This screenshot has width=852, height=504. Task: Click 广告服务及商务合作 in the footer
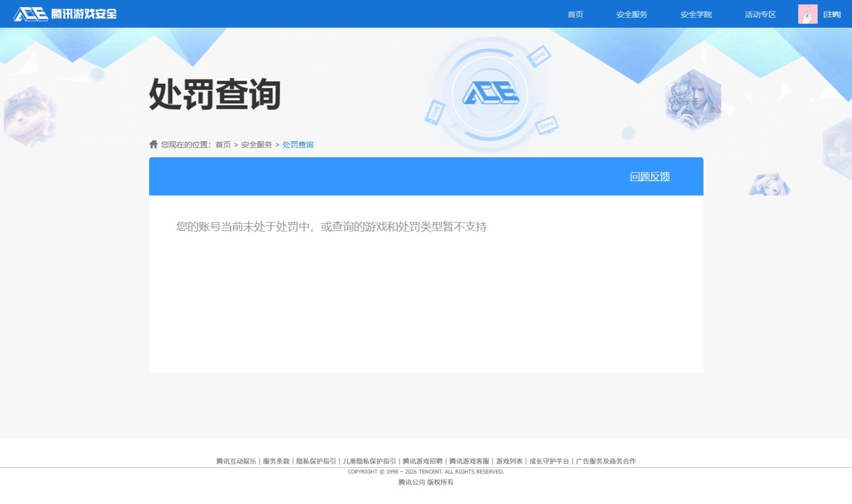(x=605, y=461)
